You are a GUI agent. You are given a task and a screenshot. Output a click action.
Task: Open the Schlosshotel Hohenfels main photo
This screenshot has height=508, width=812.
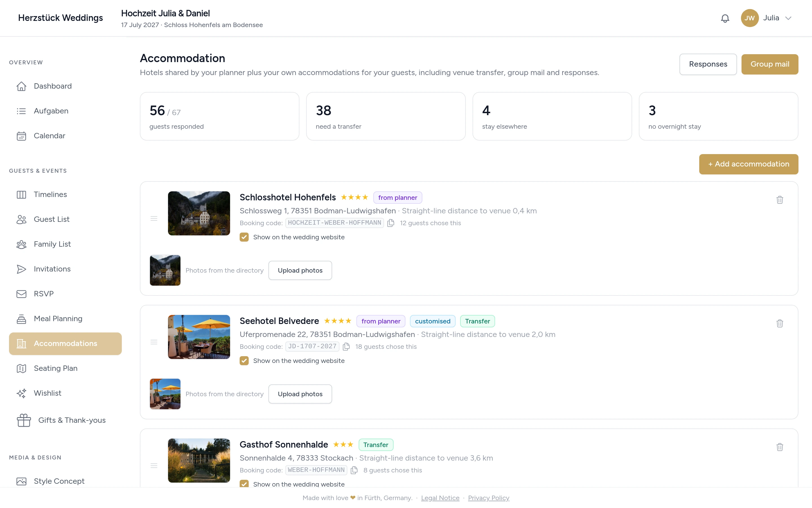point(199,213)
